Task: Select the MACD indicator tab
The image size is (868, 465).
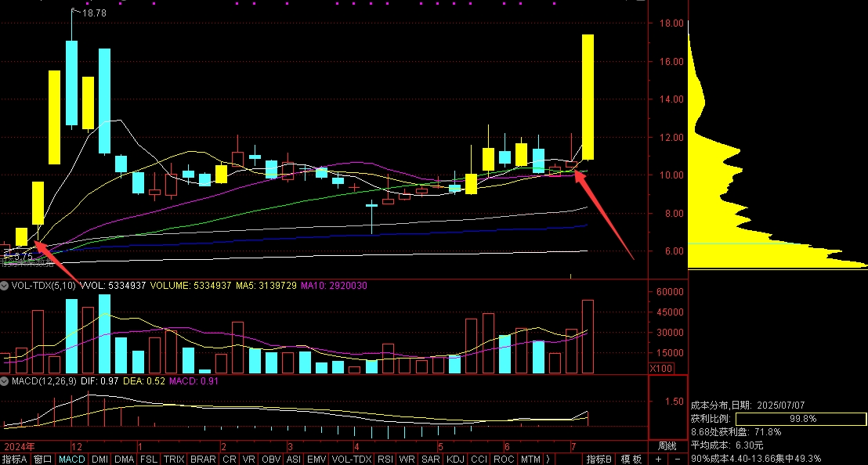Action: pos(72,460)
